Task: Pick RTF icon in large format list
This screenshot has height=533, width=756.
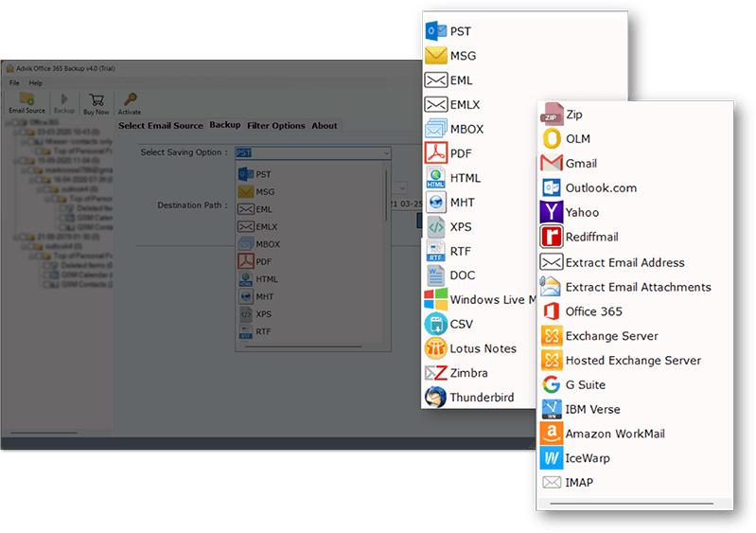Action: coord(436,251)
